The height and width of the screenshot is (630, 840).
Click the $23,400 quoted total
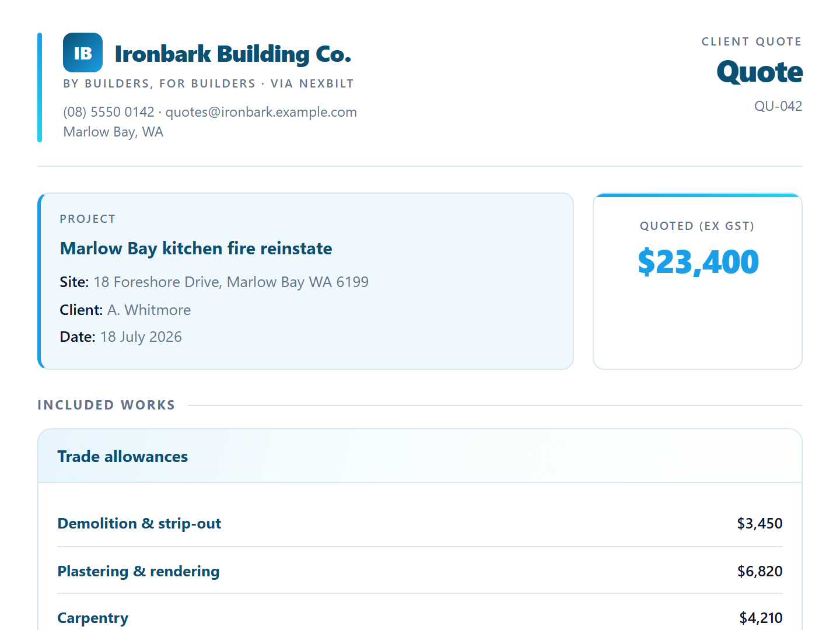(x=698, y=262)
